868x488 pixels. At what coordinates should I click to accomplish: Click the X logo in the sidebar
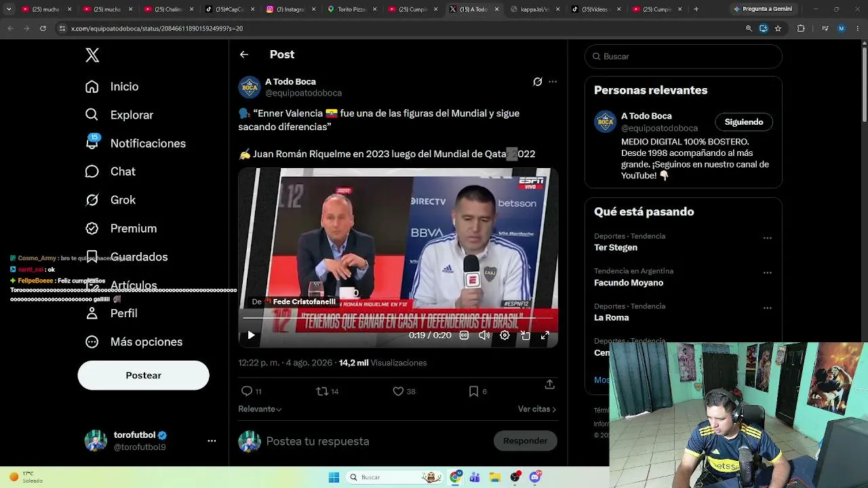[x=92, y=56]
